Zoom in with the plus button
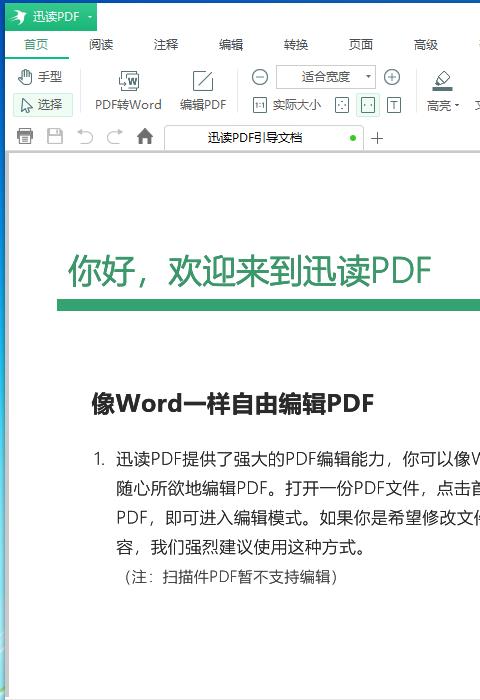The height and width of the screenshot is (700, 480). pyautogui.click(x=392, y=77)
